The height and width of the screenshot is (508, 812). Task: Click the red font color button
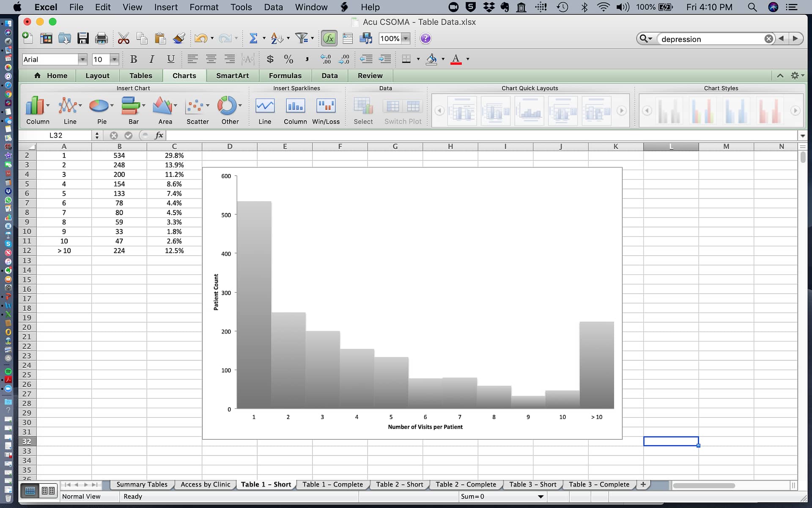[x=456, y=59]
